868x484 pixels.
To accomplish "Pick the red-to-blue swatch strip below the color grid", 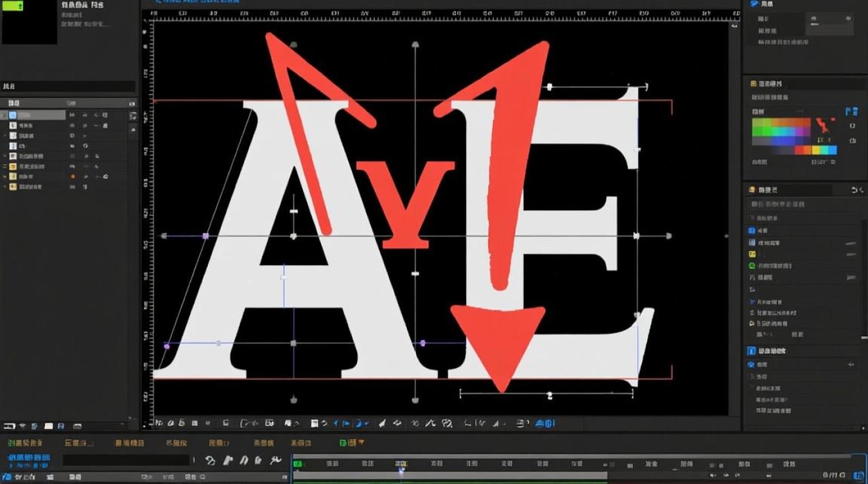I will coord(815,150).
